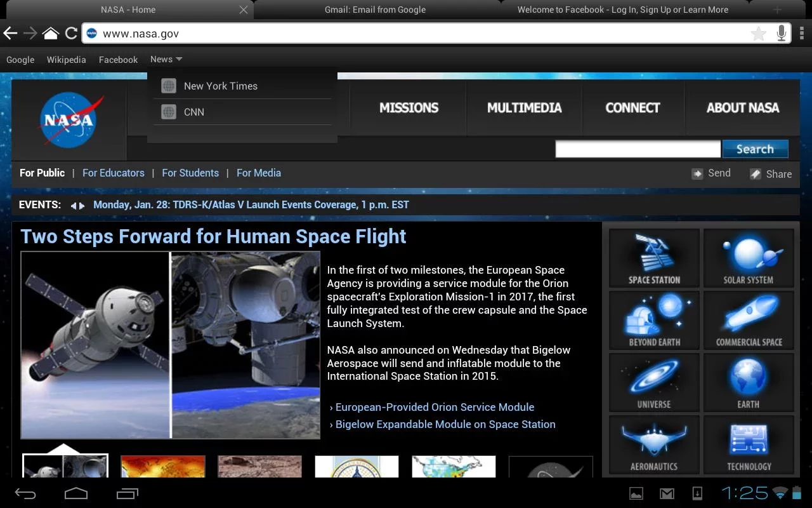Image resolution: width=812 pixels, height=508 pixels.
Task: Go back with the browser back arrow
Action: tap(10, 33)
